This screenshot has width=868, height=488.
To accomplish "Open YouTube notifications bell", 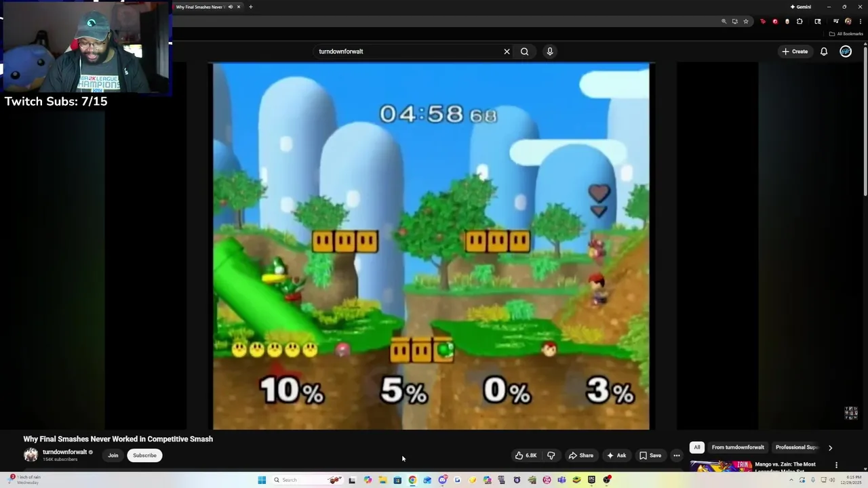I will tap(824, 52).
